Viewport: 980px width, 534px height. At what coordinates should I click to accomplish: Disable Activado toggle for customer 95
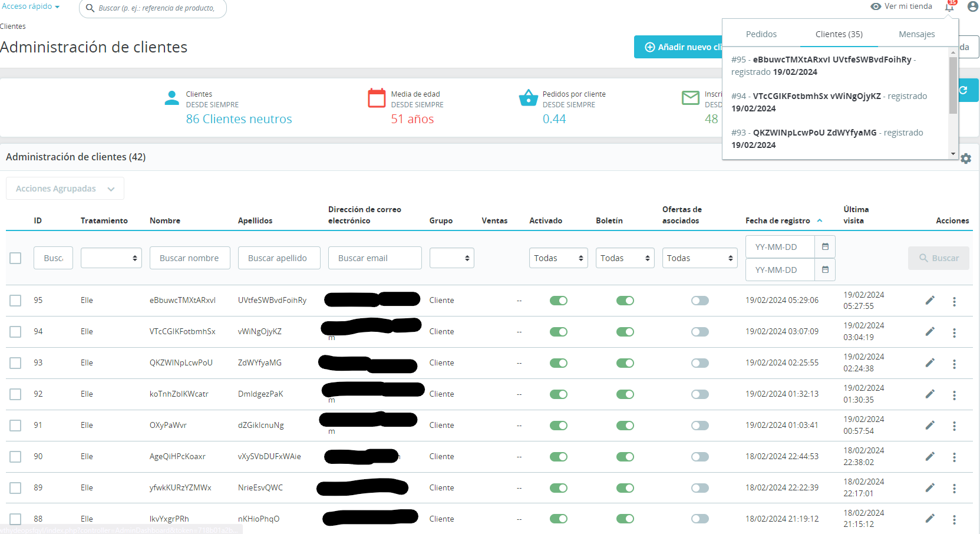tap(559, 301)
